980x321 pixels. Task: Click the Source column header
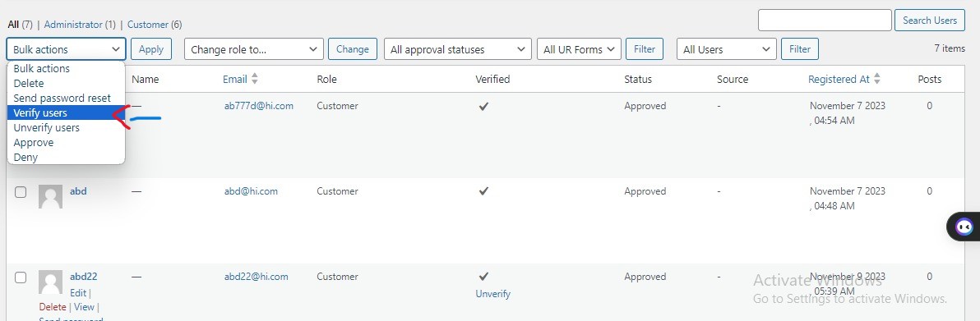(x=733, y=80)
